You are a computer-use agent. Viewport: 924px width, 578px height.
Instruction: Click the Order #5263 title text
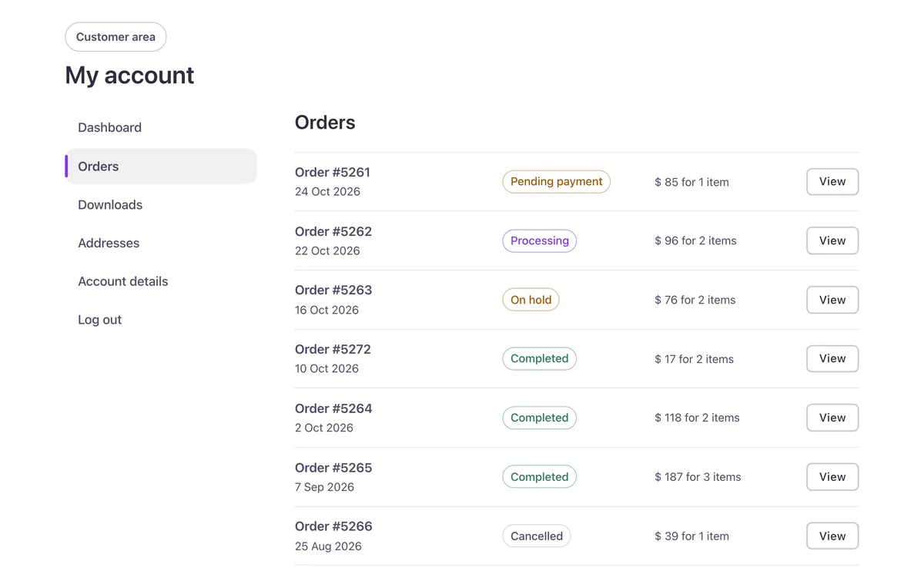(x=333, y=291)
